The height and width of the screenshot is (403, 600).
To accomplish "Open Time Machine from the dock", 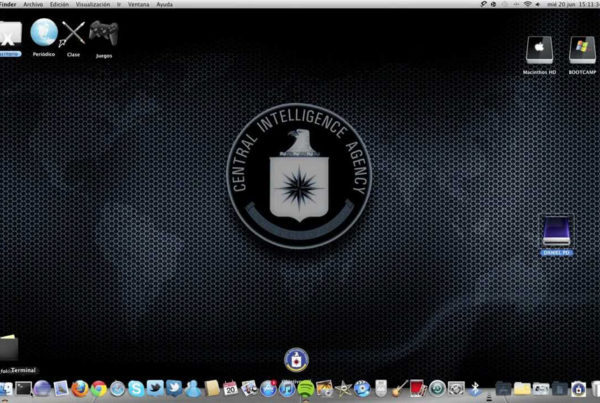I will [437, 389].
